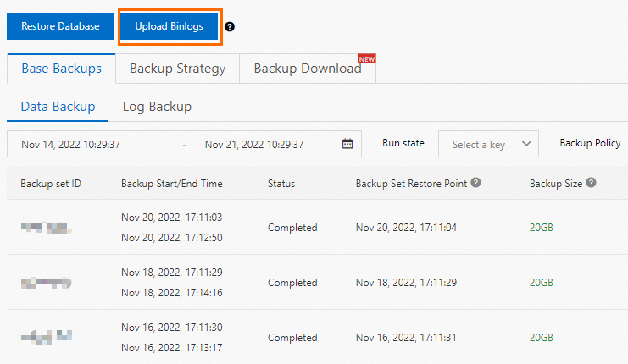This screenshot has width=628, height=364.
Task: Open the calendar date picker icon
Action: point(347,144)
